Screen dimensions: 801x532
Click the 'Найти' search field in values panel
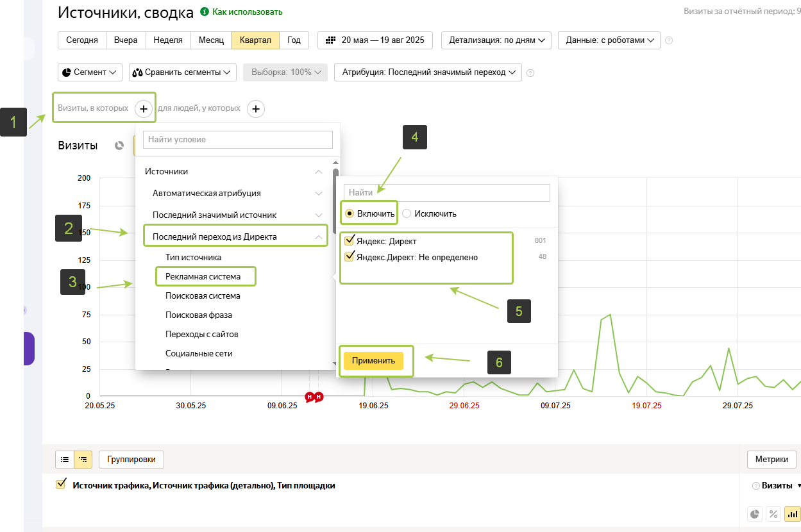pyautogui.click(x=447, y=192)
